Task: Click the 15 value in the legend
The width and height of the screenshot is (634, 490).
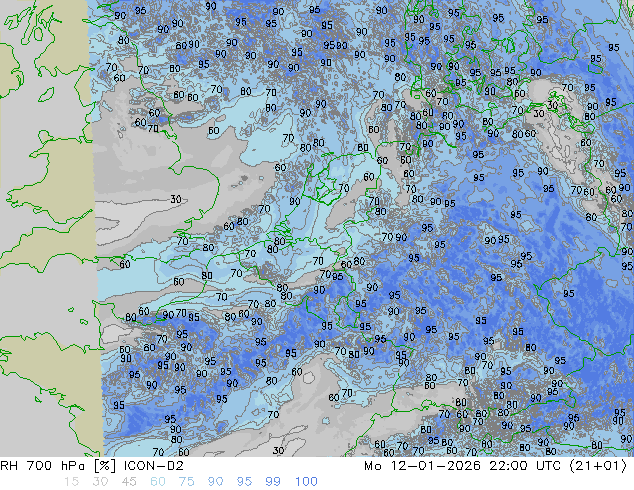Action: coord(70,482)
